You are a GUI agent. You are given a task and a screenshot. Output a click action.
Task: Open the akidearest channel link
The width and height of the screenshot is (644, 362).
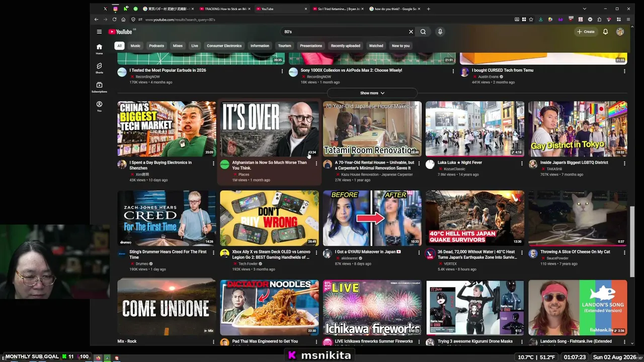350,258
